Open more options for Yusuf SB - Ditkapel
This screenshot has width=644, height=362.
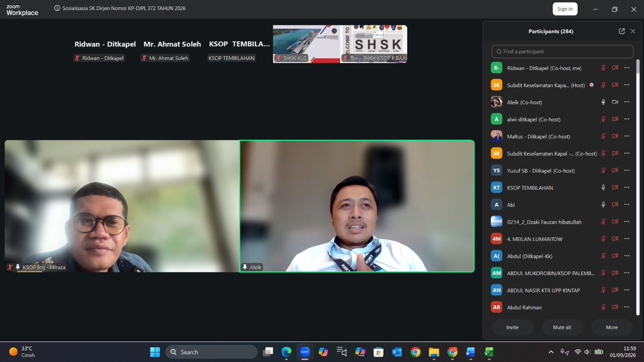coord(627,171)
